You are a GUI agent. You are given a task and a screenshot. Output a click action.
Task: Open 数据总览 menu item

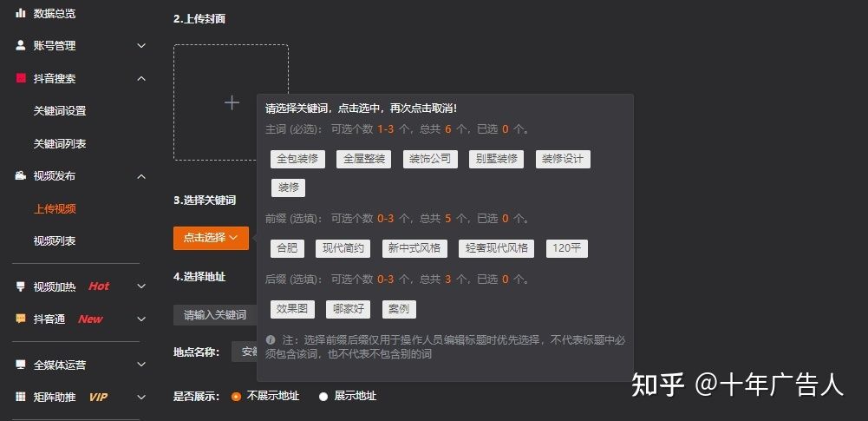55,14
